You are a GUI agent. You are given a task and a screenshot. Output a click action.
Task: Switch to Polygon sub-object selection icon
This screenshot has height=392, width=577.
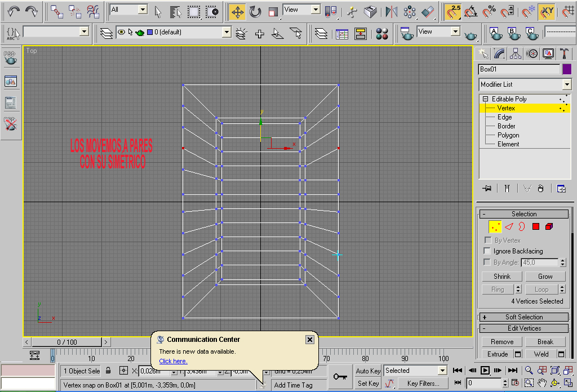coord(535,226)
